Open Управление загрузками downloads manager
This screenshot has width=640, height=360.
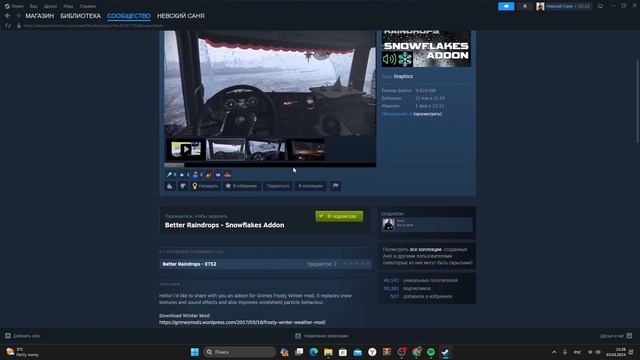coord(322,336)
